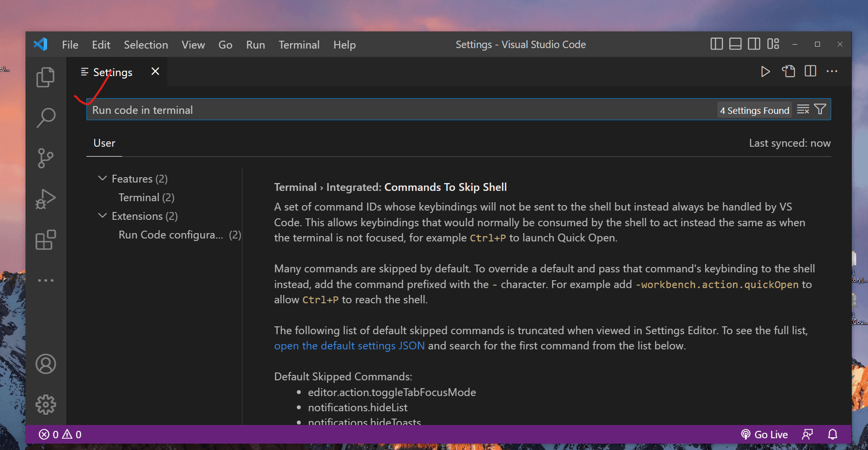
Task: Open the default settings JSON link
Action: (x=349, y=346)
